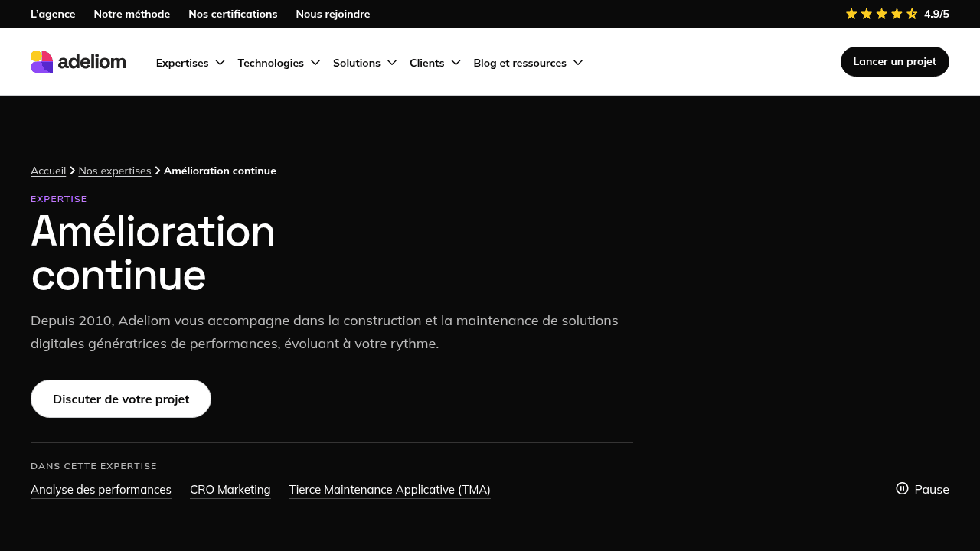Click the Lancer un projet button
This screenshot has height=551, width=980.
(x=895, y=61)
